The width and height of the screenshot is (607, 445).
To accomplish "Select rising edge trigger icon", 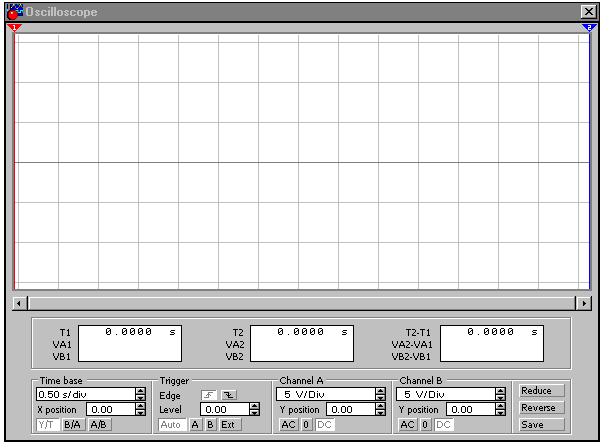I will (209, 395).
